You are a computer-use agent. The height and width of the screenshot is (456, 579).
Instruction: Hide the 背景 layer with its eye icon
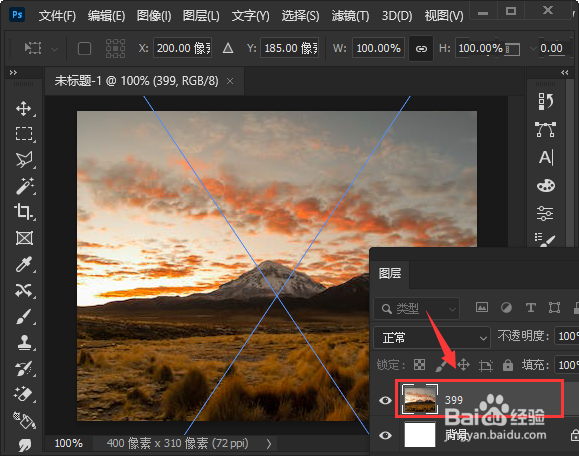pos(385,435)
